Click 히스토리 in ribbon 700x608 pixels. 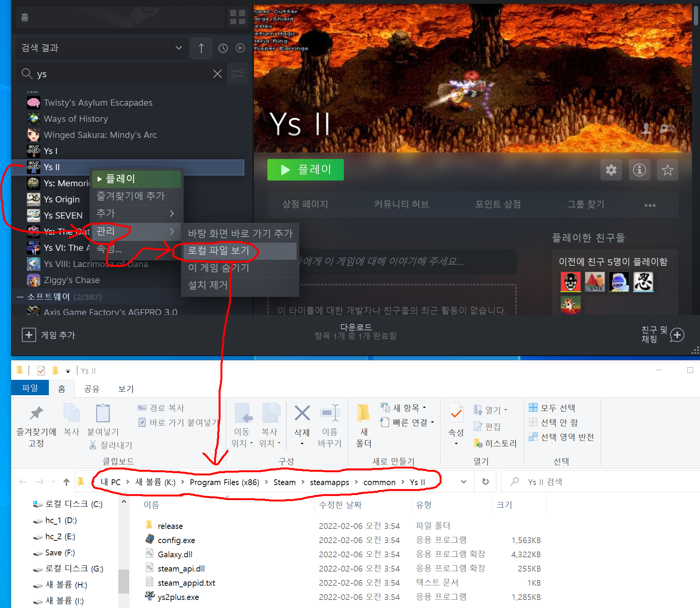[495, 444]
